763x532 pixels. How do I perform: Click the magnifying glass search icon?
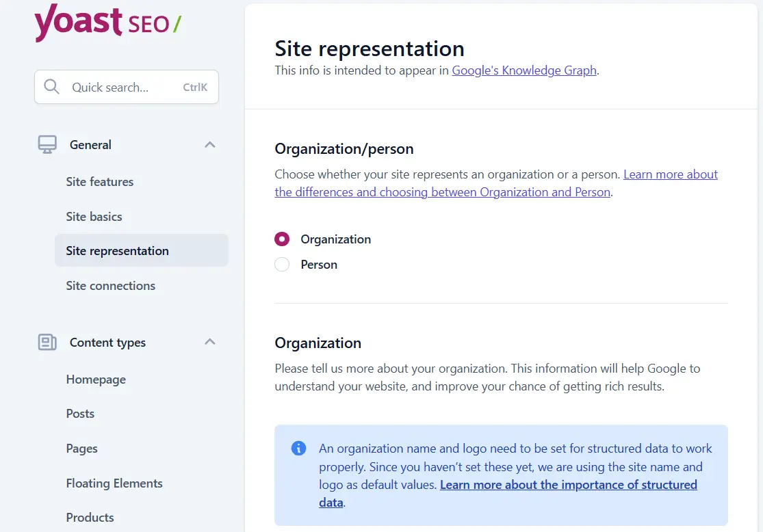[x=51, y=86]
